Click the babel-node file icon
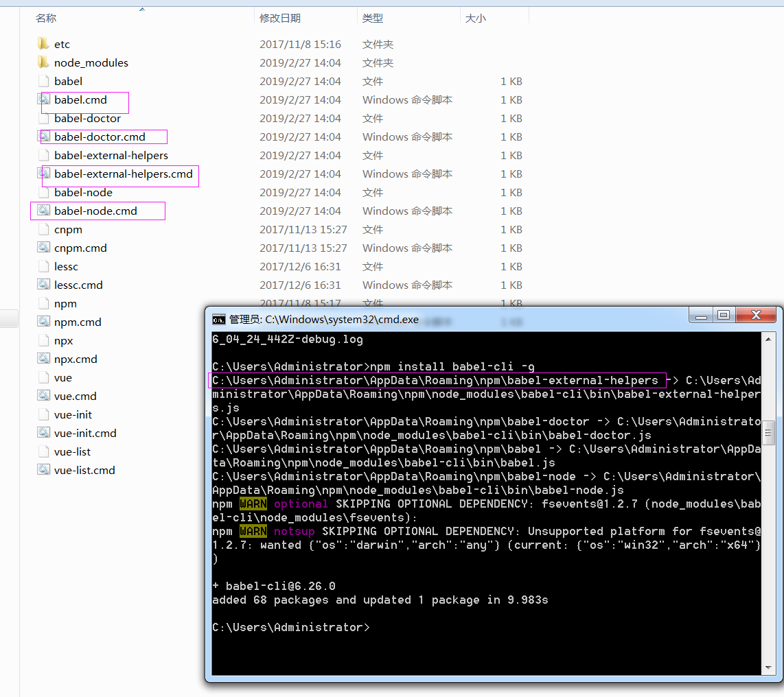This screenshot has width=784, height=697. [43, 192]
